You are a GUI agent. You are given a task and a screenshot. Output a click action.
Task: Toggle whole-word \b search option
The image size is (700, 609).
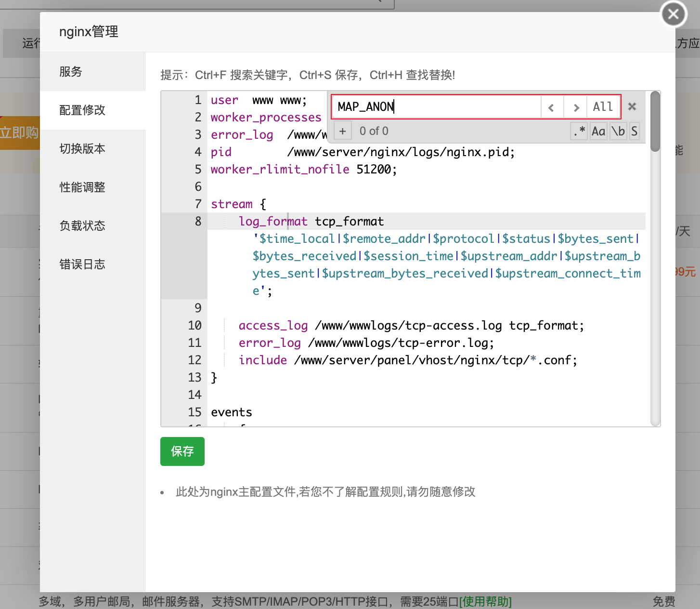[x=618, y=131]
